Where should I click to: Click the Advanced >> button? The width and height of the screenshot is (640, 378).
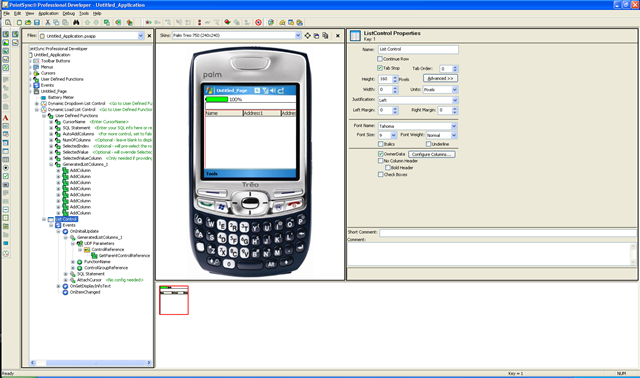[x=440, y=78]
